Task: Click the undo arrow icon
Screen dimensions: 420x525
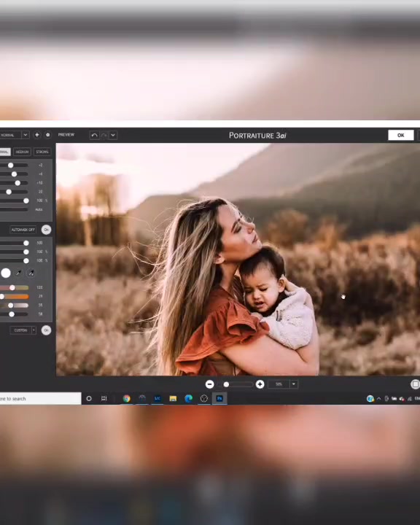Action: point(95,136)
